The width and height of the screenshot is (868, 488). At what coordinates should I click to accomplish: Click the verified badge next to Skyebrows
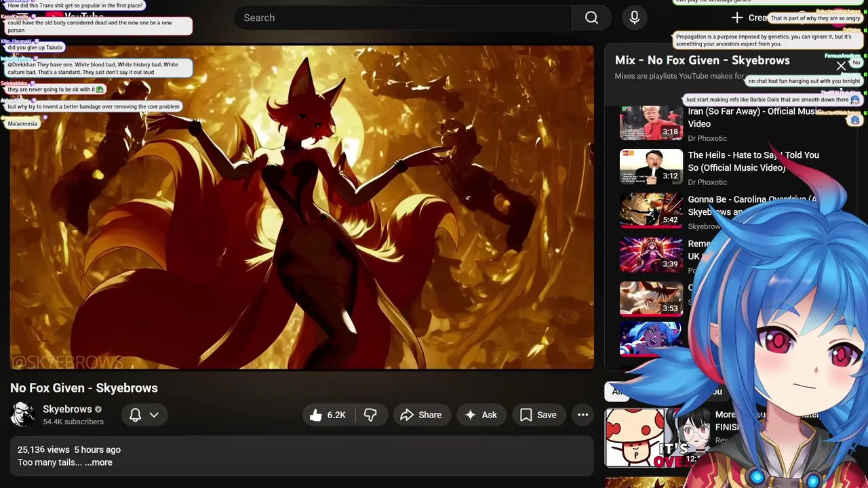click(x=98, y=409)
